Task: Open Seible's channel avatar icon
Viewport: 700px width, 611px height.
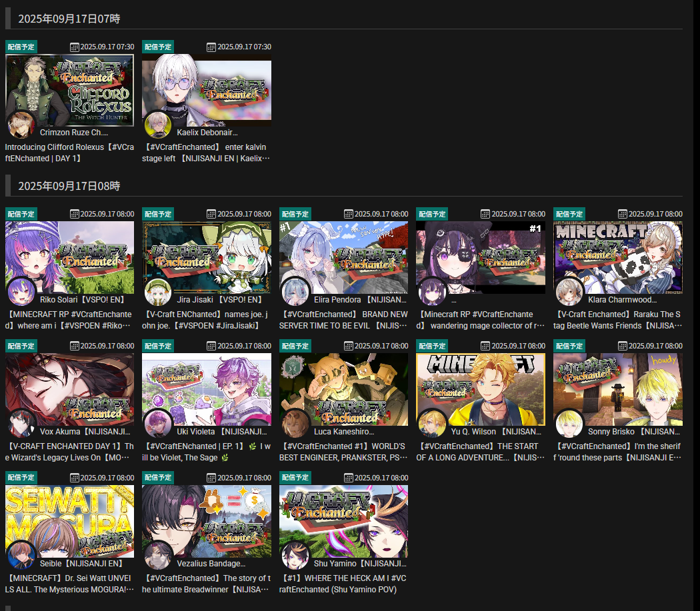Action: click(21, 556)
